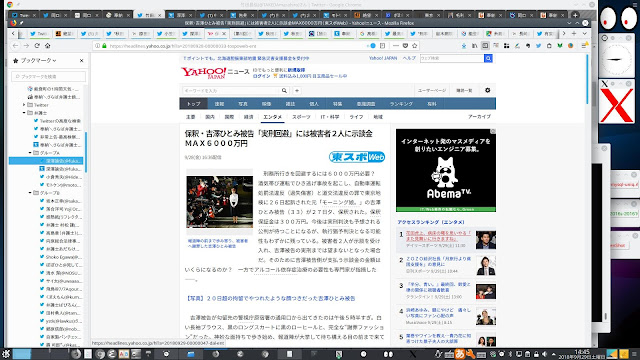Open the article photo thumbnail
Viewport: 640px width, 360px height.
click(x=220, y=202)
